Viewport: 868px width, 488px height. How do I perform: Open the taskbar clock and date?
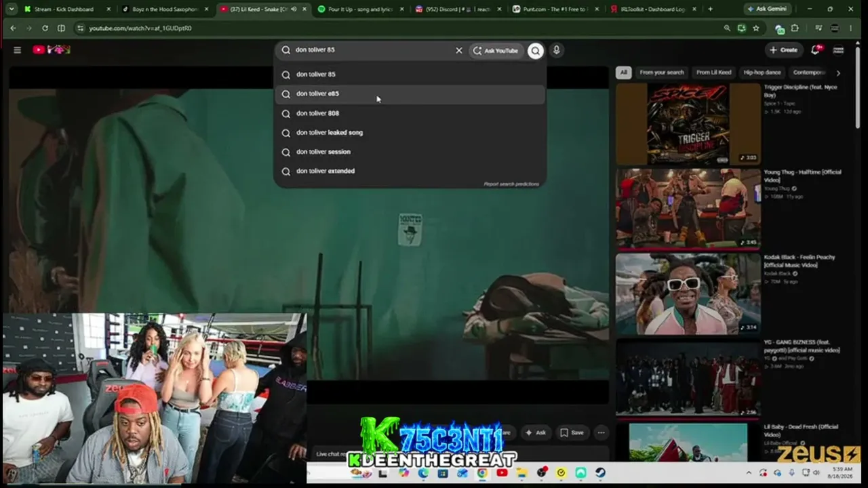click(x=842, y=473)
